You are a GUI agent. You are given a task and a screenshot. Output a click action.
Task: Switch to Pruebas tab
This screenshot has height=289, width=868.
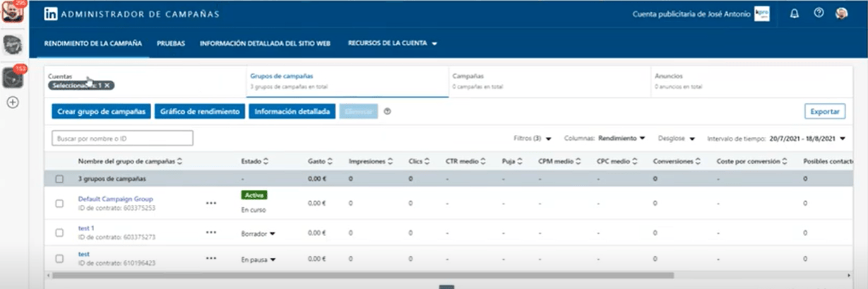point(171,43)
